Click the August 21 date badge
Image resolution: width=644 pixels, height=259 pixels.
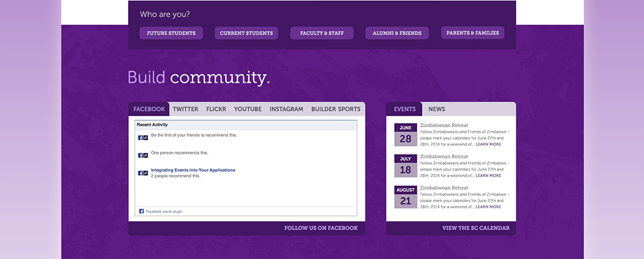[x=405, y=197]
